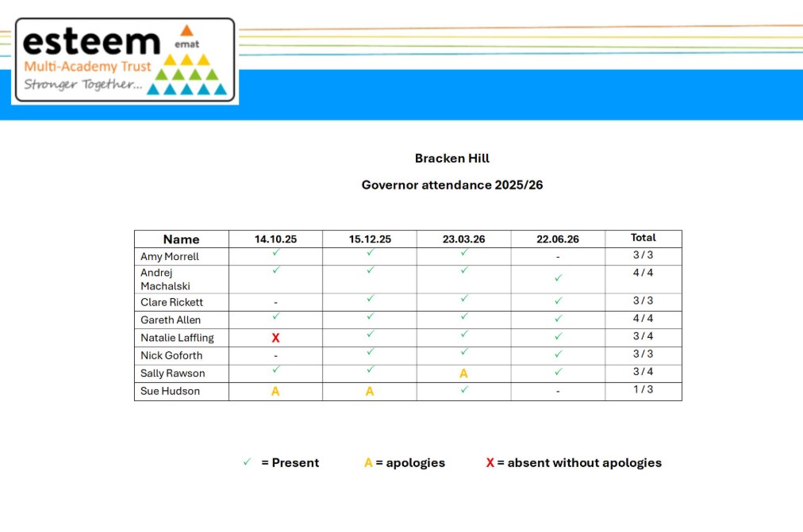Click the esteem Multi-Academy Trust logo
The width and height of the screenshot is (803, 532).
click(125, 60)
